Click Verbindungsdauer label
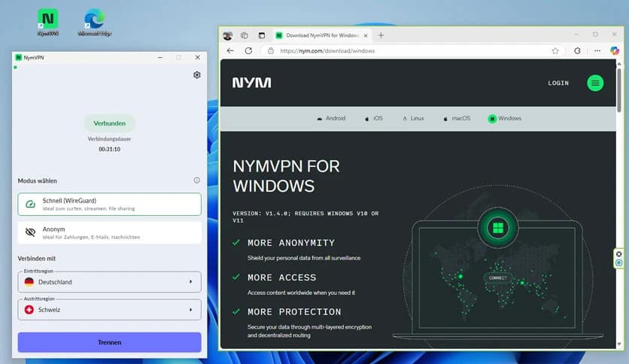629x364 pixels. pyautogui.click(x=110, y=138)
